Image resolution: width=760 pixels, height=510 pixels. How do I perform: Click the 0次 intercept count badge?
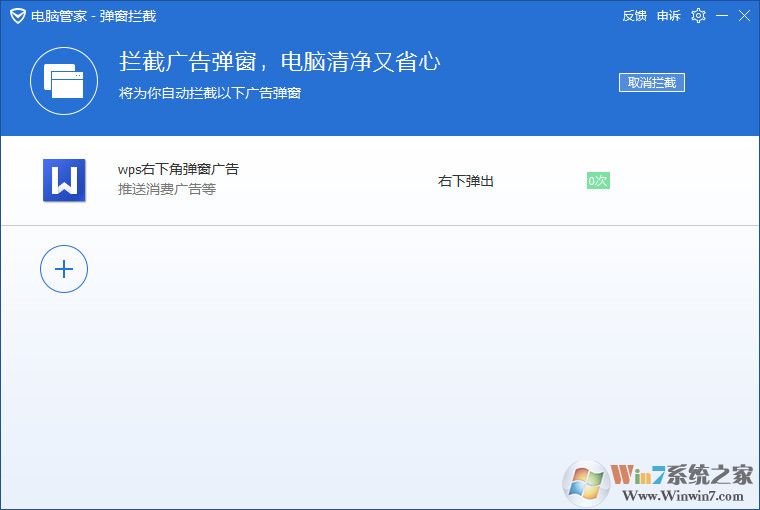[x=598, y=181]
